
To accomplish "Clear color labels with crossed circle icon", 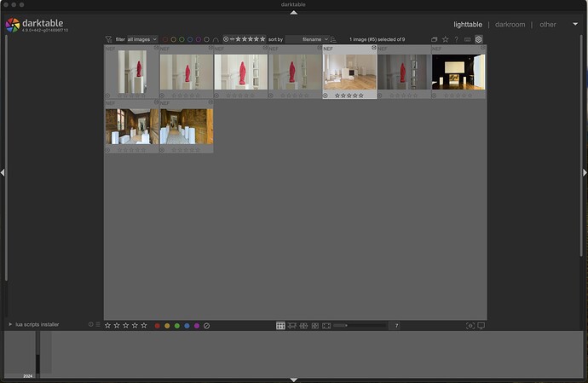I will point(206,326).
